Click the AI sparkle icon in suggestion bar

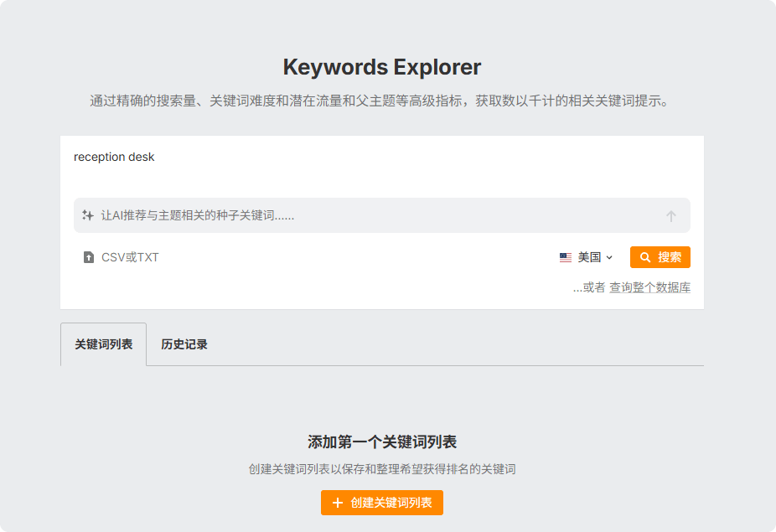[87, 215]
